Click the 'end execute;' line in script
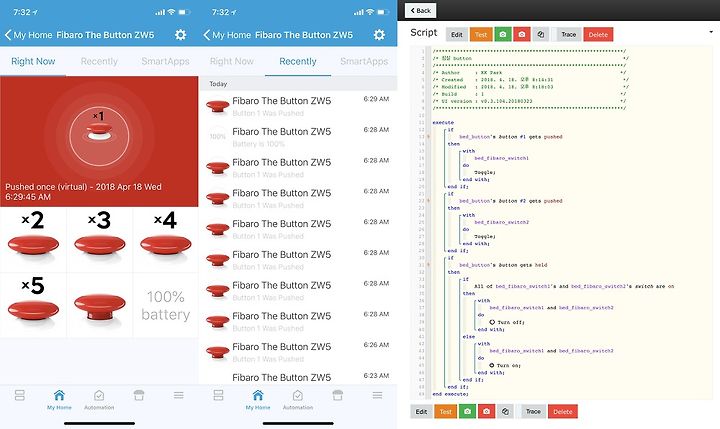The height and width of the screenshot is (429, 720). coord(450,394)
